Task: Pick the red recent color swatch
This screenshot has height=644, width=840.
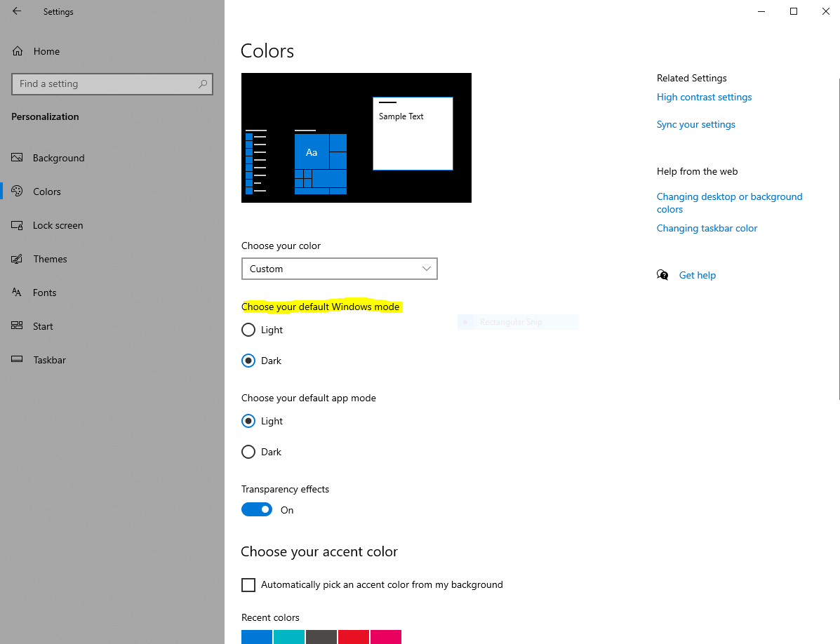Action: click(x=354, y=637)
